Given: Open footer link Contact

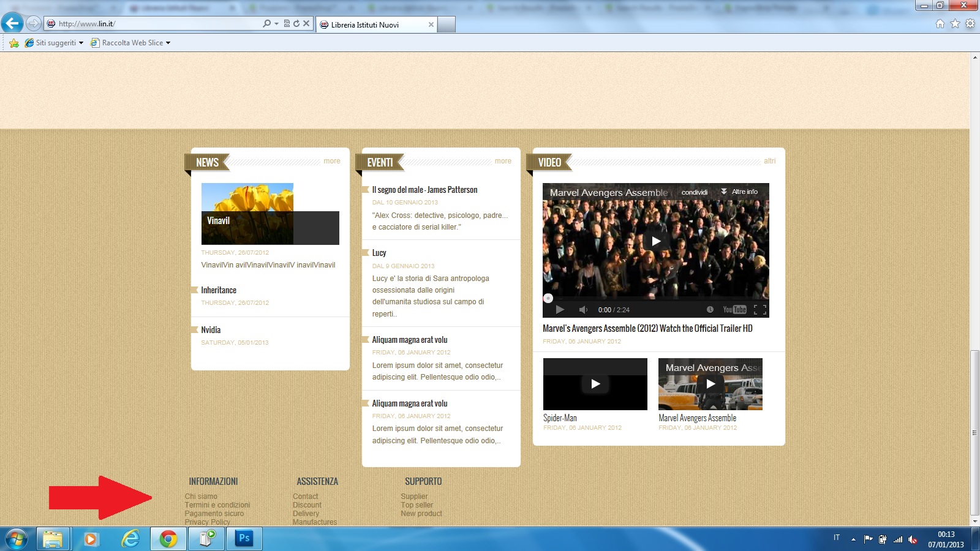Looking at the screenshot, I should point(306,497).
